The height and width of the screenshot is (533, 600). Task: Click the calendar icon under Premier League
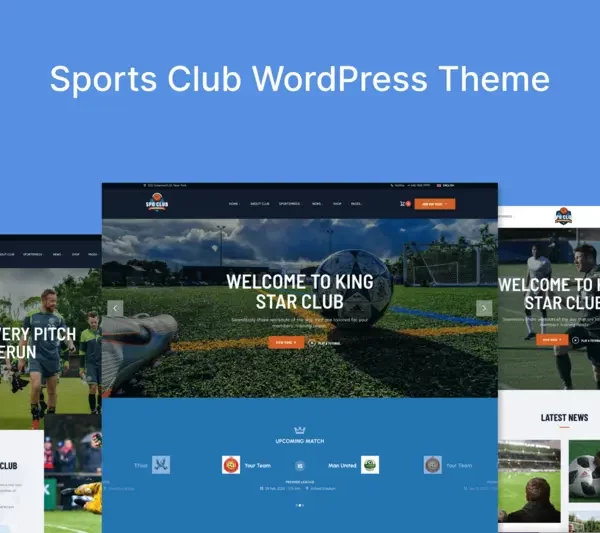pos(261,489)
